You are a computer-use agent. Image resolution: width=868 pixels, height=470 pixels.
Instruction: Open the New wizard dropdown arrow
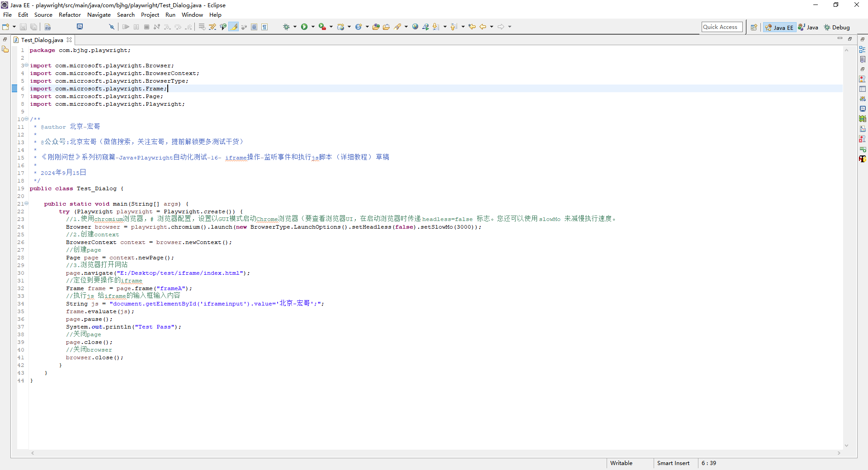[x=14, y=27]
